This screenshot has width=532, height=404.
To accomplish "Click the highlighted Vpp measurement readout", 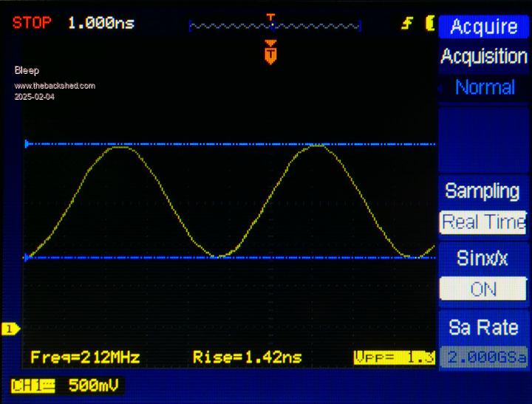I will coord(394,357).
